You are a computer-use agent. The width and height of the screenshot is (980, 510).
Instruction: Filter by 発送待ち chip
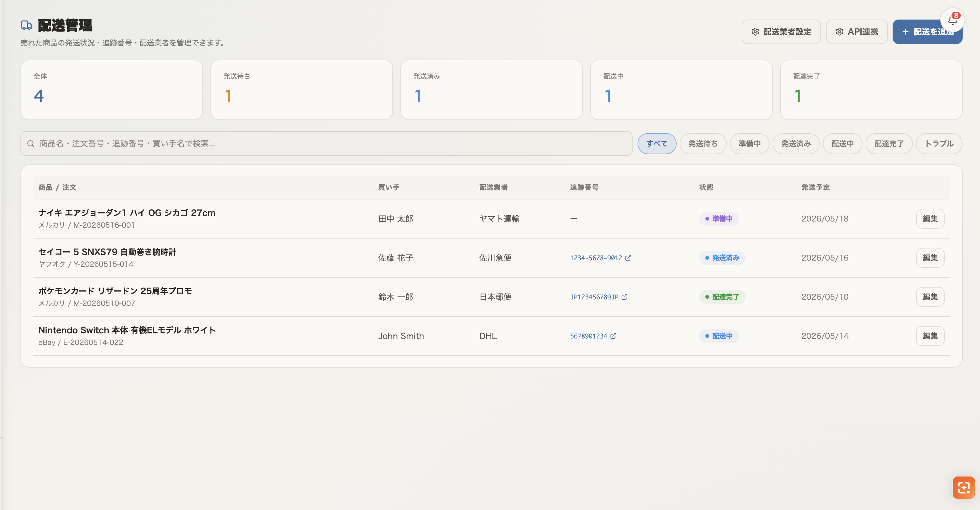[703, 144]
